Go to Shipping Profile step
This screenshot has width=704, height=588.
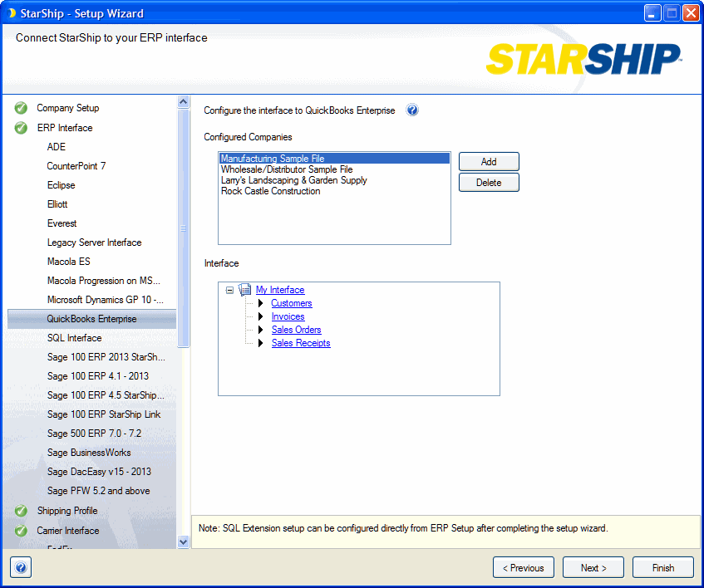[67, 511]
